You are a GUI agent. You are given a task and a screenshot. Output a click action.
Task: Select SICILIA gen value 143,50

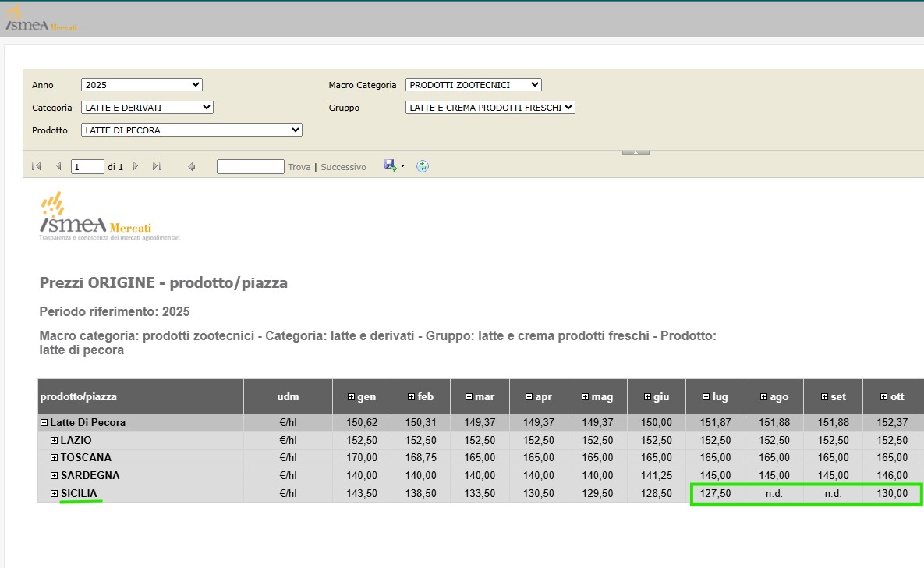click(x=362, y=493)
